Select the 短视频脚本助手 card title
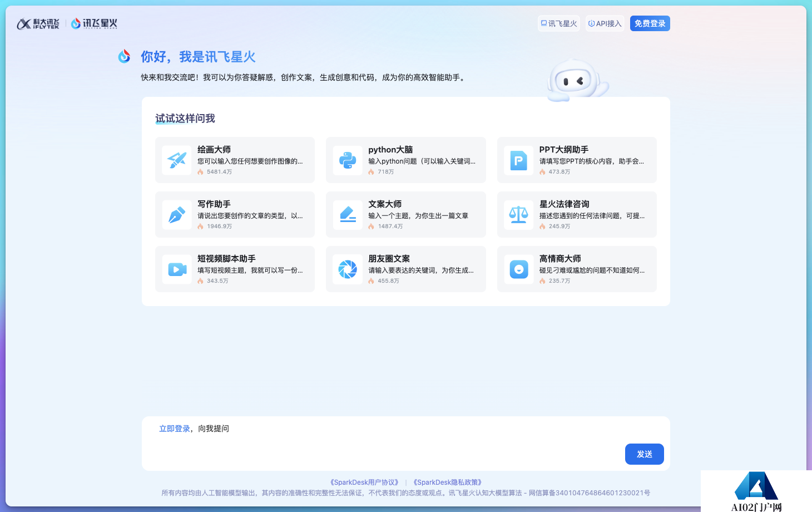The image size is (812, 512). pyautogui.click(x=226, y=259)
